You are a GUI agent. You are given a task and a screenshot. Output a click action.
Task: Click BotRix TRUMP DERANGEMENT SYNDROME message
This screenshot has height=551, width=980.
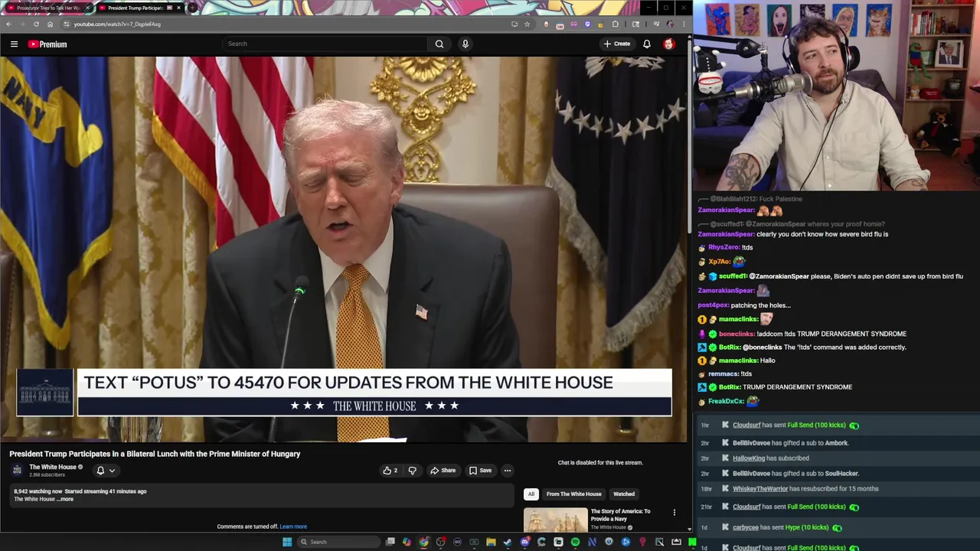pyautogui.click(x=775, y=387)
